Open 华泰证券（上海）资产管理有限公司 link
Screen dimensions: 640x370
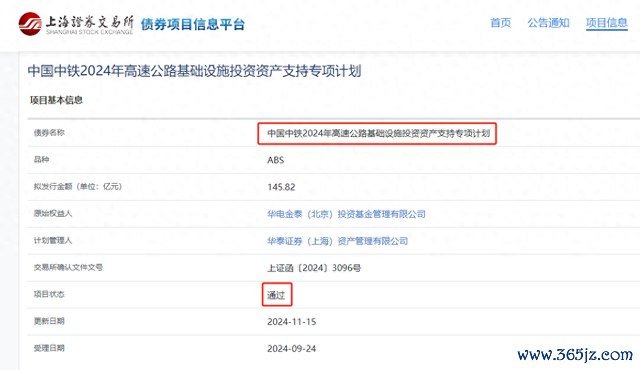[338, 241]
